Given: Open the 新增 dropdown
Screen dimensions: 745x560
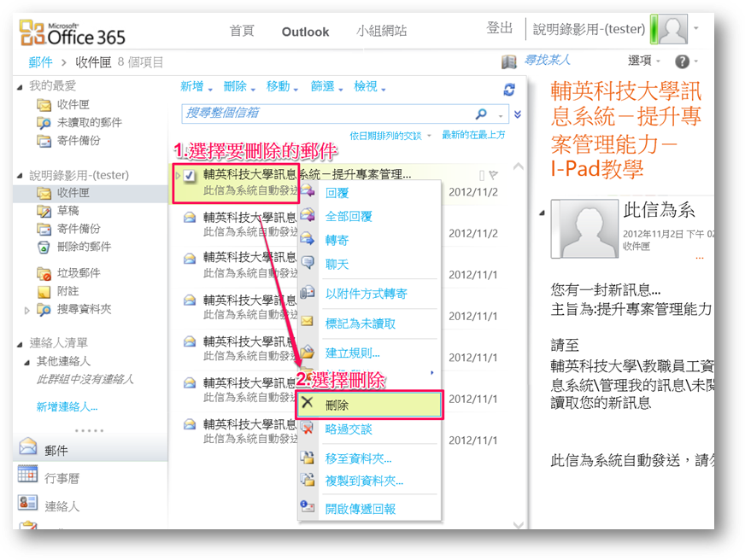Looking at the screenshot, I should [197, 86].
